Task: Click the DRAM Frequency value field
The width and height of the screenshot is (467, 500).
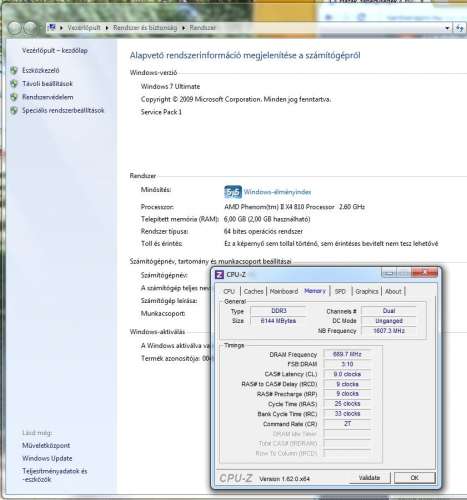Action: [347, 354]
